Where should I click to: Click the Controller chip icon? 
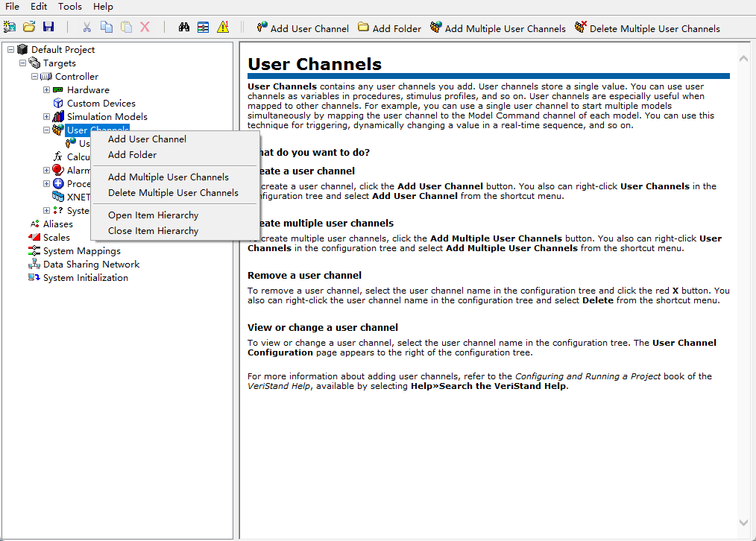tap(46, 76)
